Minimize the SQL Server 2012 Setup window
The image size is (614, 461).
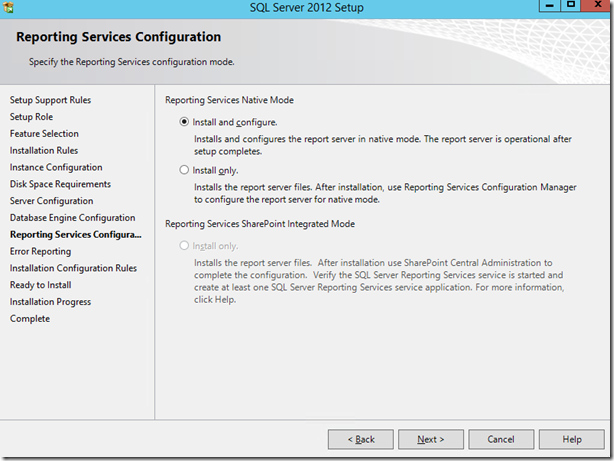coord(550,5)
